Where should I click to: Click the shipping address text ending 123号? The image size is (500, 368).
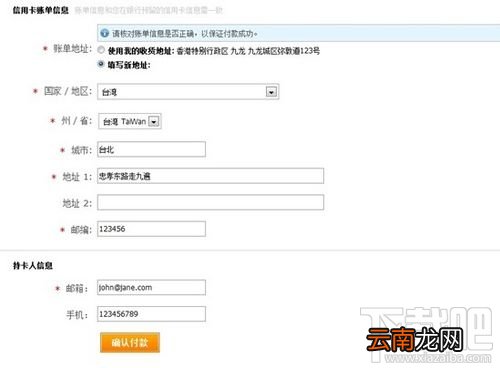click(x=248, y=51)
